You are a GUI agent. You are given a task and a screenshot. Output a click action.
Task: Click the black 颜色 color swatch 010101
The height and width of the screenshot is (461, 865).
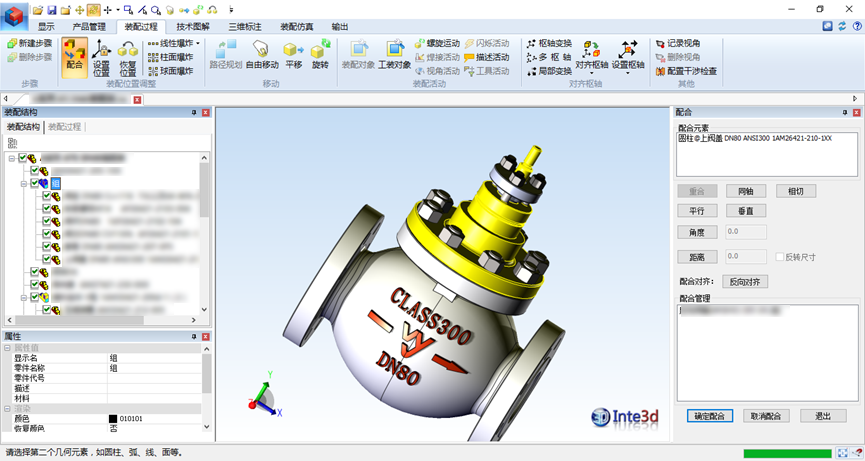coord(113,419)
